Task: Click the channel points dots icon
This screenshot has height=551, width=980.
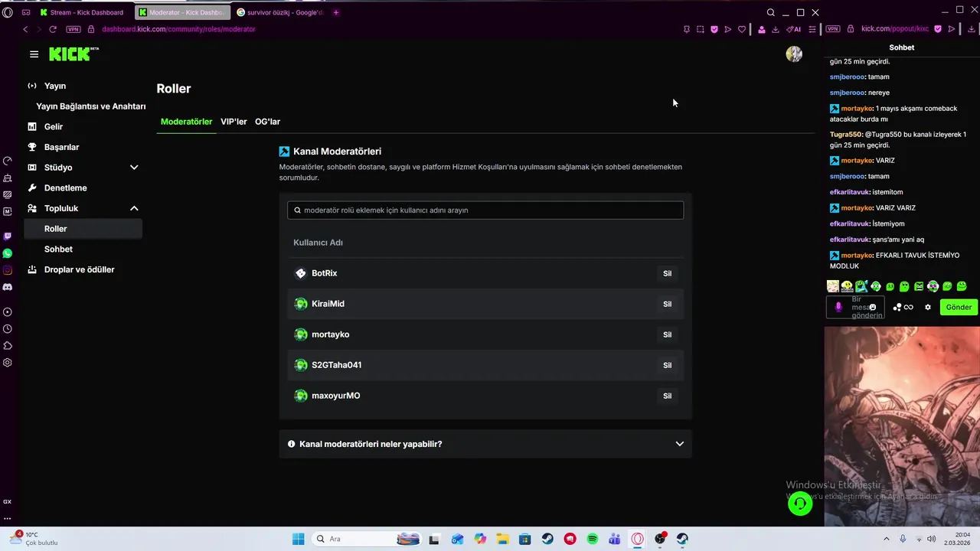Action: click(897, 307)
